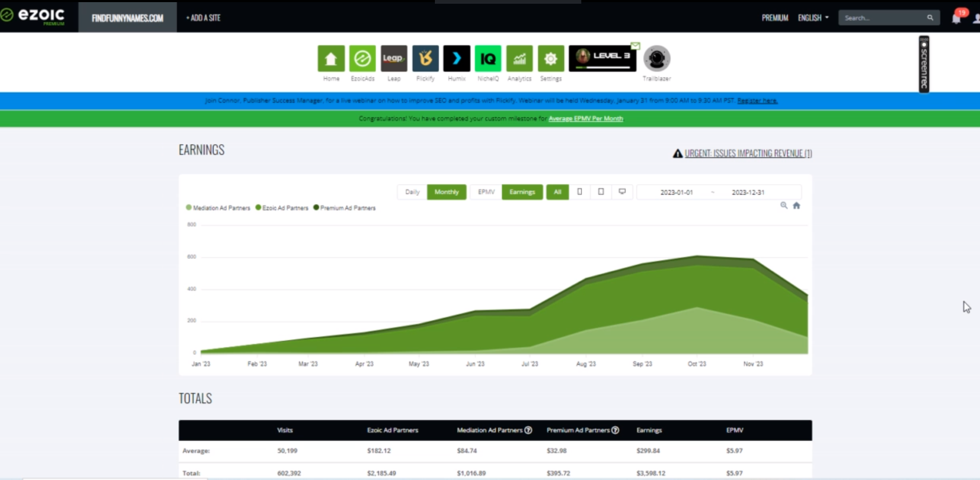This screenshot has height=480, width=980.
Task: Click the Oct '23 axis label
Action: pos(697,364)
